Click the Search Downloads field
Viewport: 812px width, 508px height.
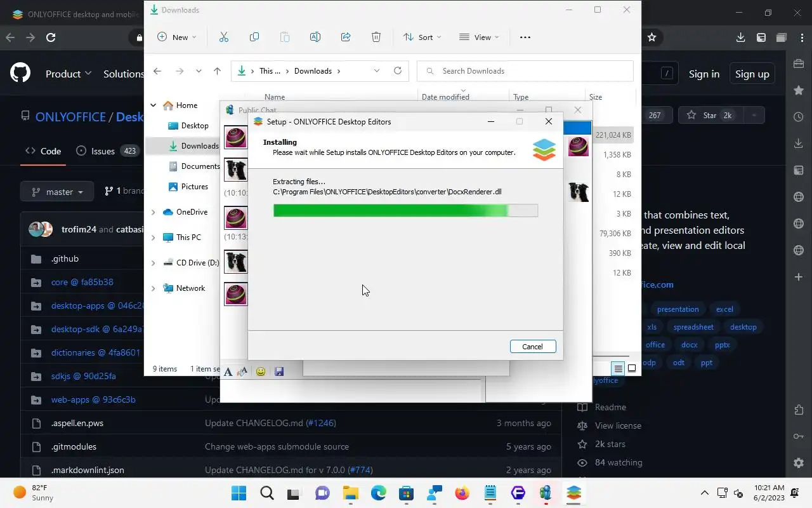tap(525, 71)
